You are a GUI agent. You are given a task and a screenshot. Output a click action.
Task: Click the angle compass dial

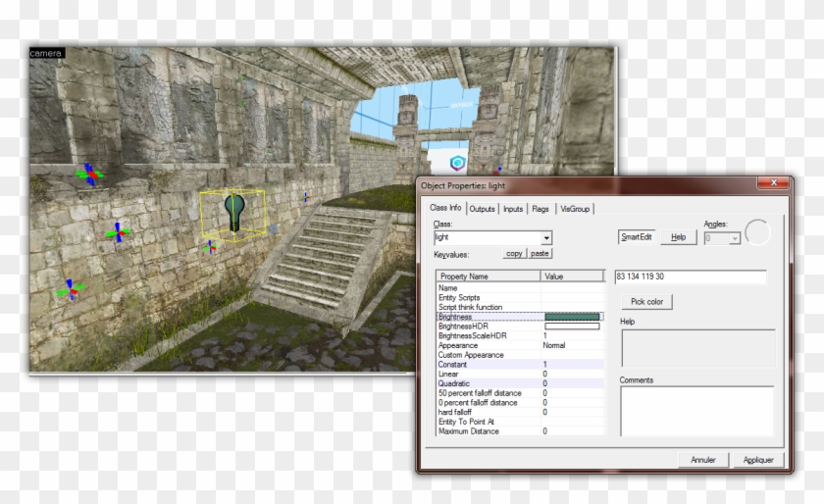[757, 233]
